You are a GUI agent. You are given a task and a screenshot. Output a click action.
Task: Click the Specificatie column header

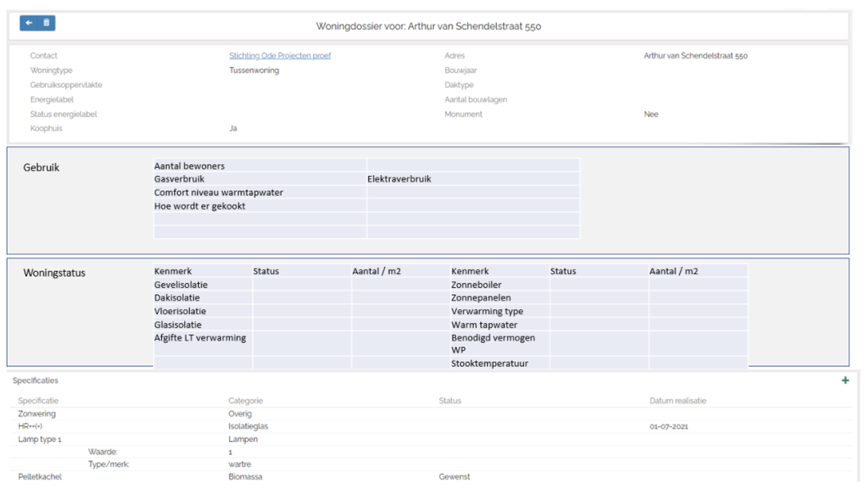click(x=38, y=400)
